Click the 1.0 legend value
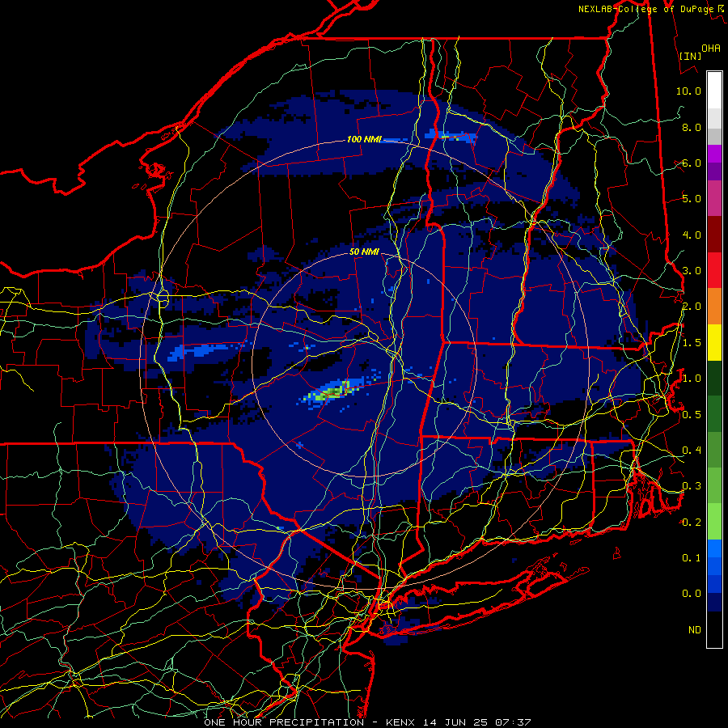Image resolution: width=728 pixels, height=728 pixels. (692, 379)
